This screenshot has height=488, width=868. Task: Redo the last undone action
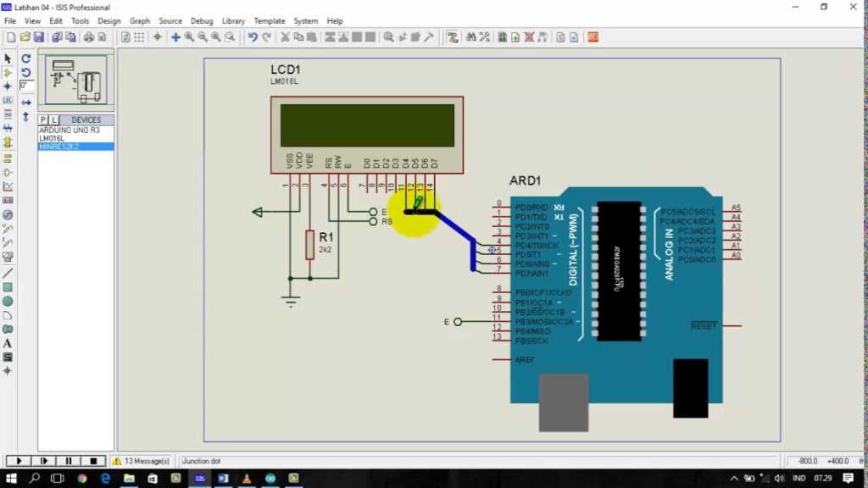tap(267, 37)
